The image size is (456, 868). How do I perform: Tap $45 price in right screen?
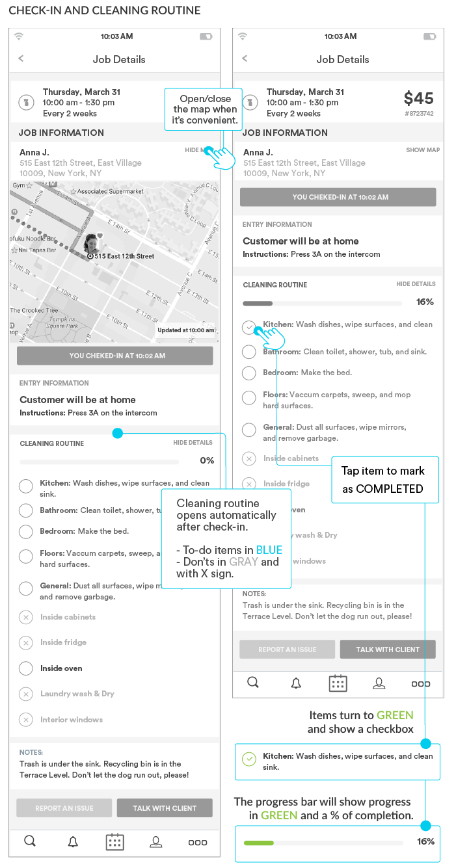[x=418, y=98]
